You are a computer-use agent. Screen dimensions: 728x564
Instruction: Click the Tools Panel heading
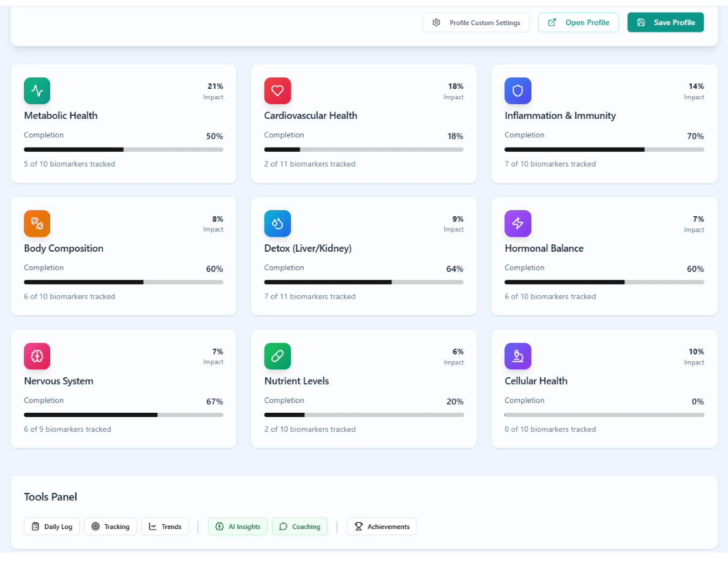click(x=51, y=497)
